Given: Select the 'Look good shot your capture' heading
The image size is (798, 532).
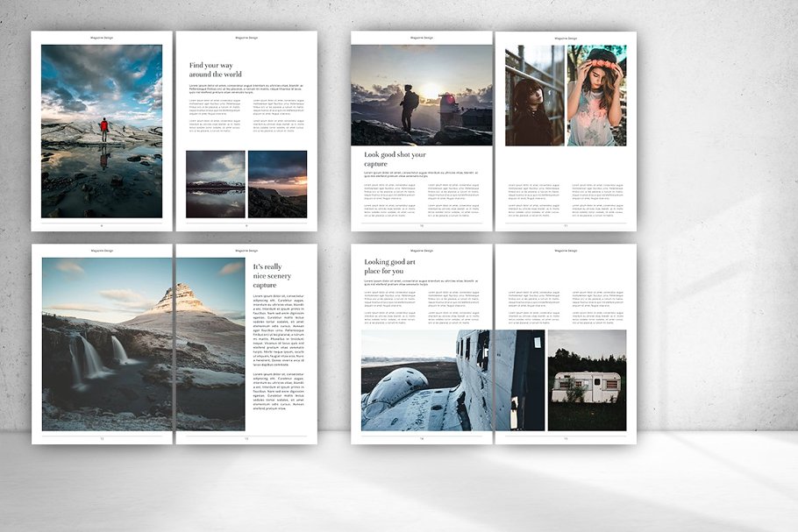Looking at the screenshot, I should [x=395, y=159].
